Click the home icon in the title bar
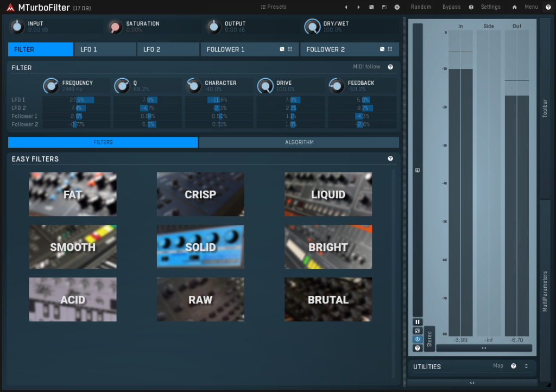The image size is (556, 392). tap(515, 7)
